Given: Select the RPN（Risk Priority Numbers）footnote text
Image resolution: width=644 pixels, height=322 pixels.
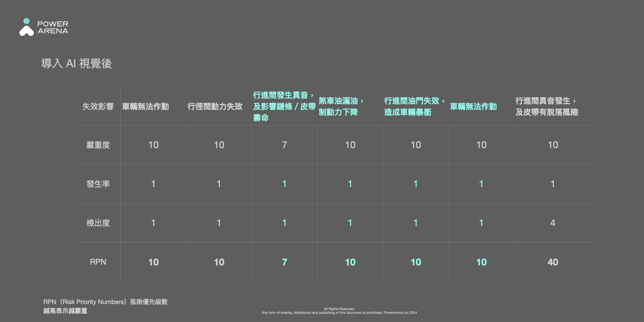Looking at the screenshot, I should [106, 302].
